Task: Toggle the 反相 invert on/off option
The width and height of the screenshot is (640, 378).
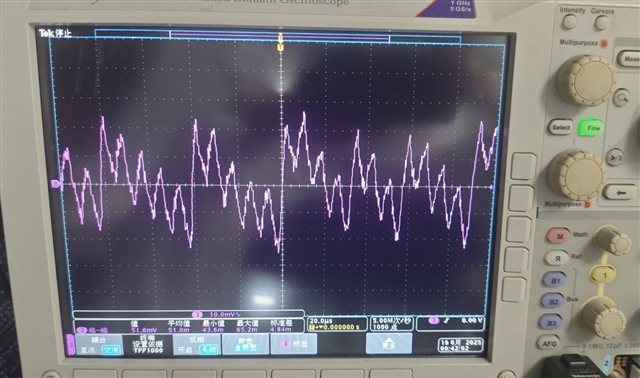Action: tap(196, 345)
